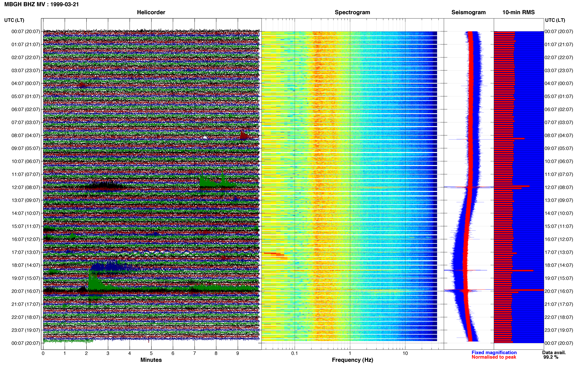Select the Helicorder panel heading

(x=151, y=12)
